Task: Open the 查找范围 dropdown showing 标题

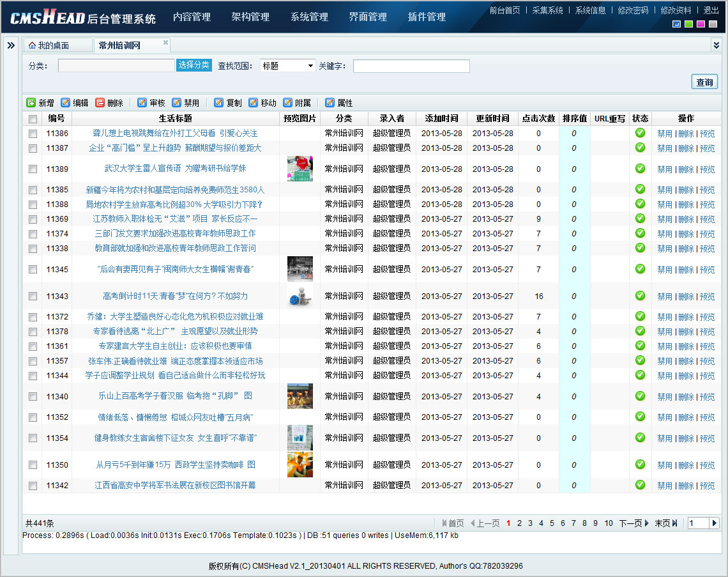Action: click(x=288, y=66)
